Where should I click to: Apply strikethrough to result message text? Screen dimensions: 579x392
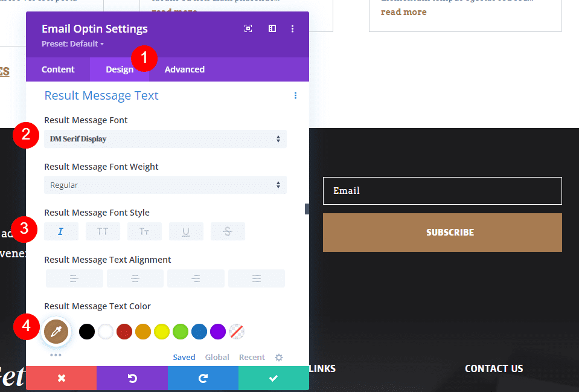tap(228, 231)
